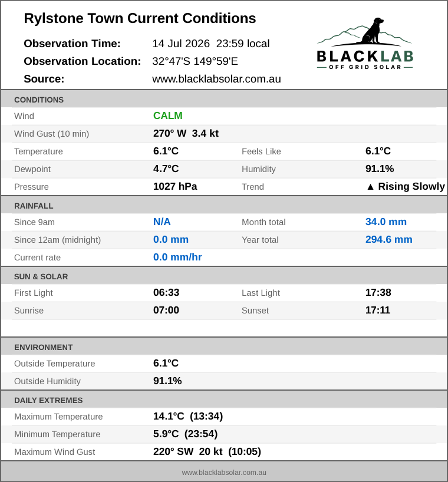Click the Rylstone Town Current Conditions title

coord(140,18)
